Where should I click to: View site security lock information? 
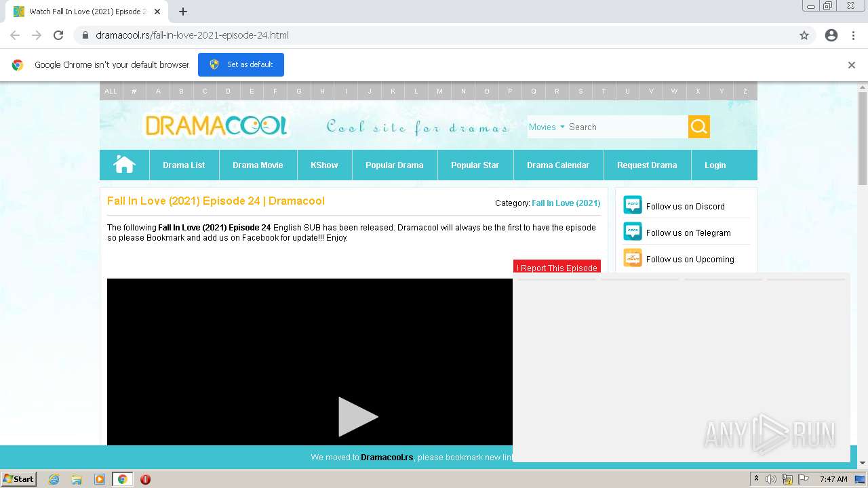coord(85,35)
